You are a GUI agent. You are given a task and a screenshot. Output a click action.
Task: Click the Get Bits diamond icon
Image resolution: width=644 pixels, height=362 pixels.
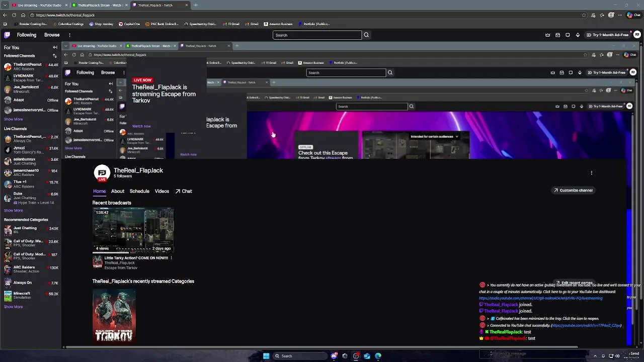(578, 35)
